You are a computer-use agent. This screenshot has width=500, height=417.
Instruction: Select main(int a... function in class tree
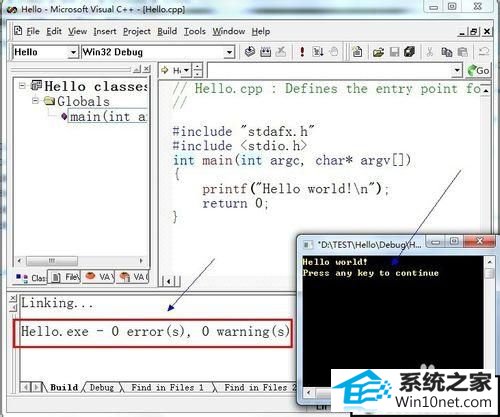tap(107, 117)
